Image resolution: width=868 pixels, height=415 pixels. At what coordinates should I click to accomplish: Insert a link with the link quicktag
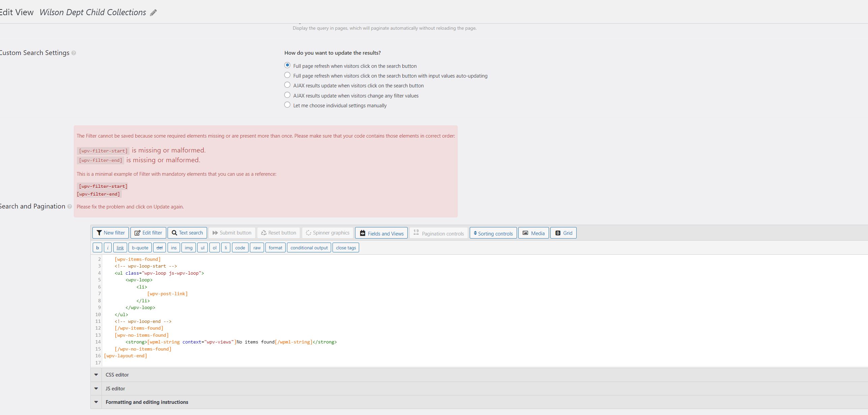tap(120, 248)
